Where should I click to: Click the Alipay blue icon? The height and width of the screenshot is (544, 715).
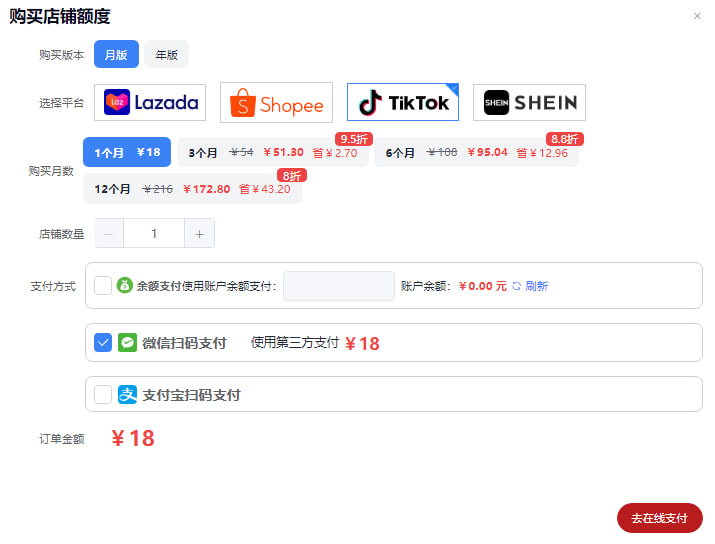(x=127, y=394)
